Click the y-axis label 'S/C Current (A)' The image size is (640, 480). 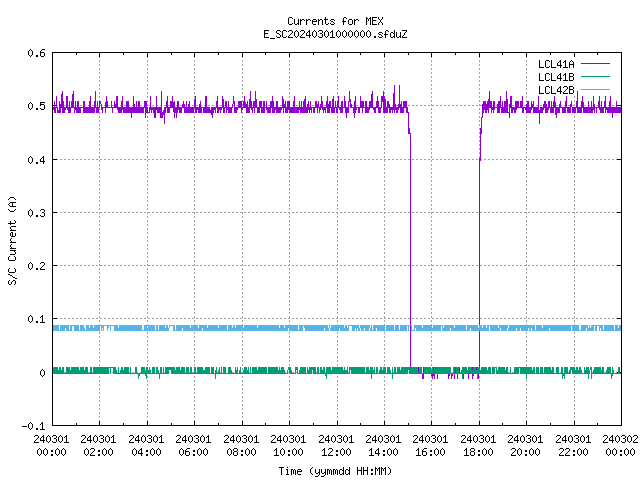(12, 240)
